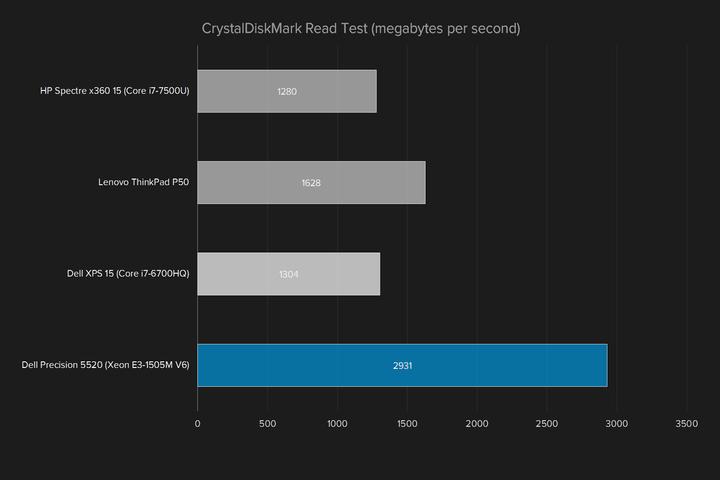
Task: Click the 3500 tick on the x-axis
Action: (x=686, y=423)
